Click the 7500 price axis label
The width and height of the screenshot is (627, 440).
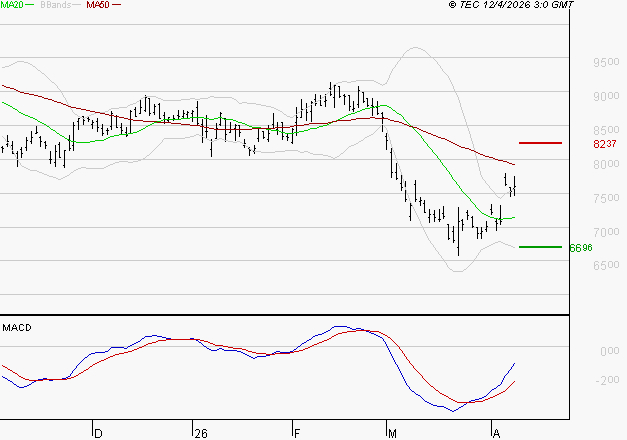click(606, 198)
